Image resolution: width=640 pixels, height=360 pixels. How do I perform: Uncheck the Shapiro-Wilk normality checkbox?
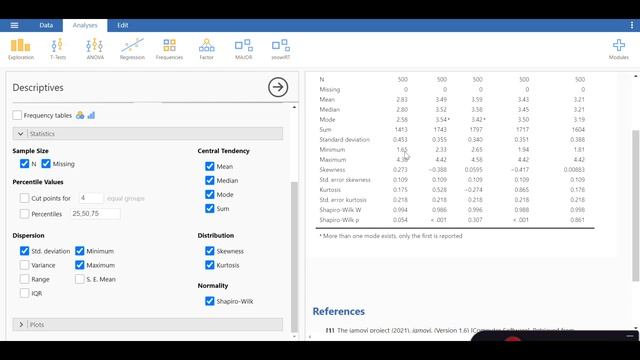coord(210,301)
